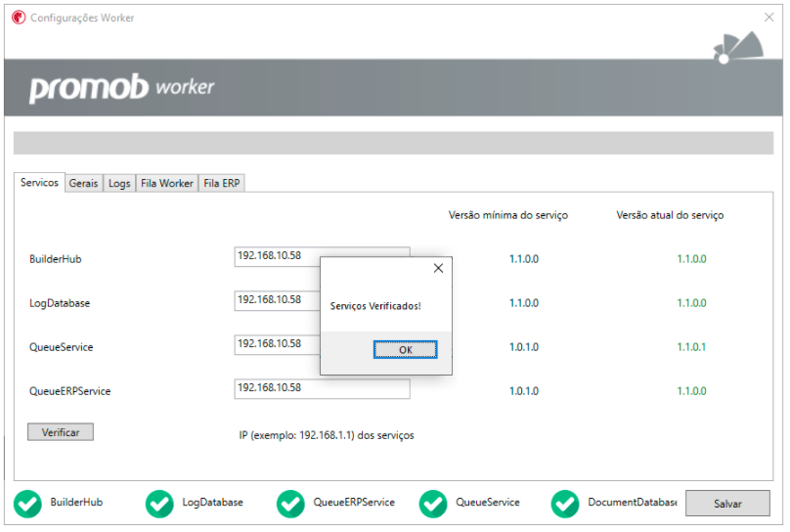This screenshot has width=790, height=532.
Task: Click the 'Configurações Worker' window title
Action: [82, 18]
